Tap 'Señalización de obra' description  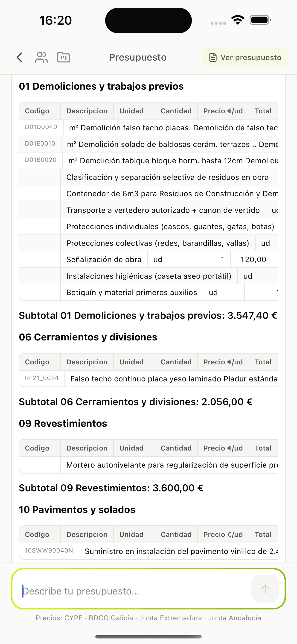104,260
